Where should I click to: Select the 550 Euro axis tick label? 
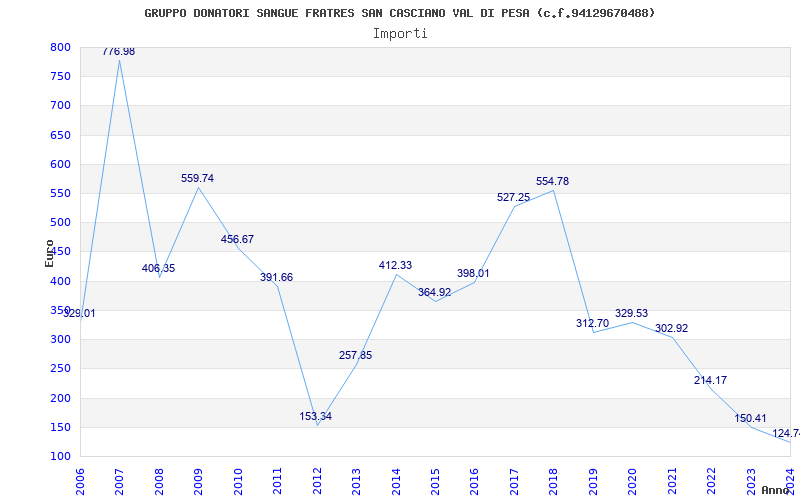click(x=60, y=193)
